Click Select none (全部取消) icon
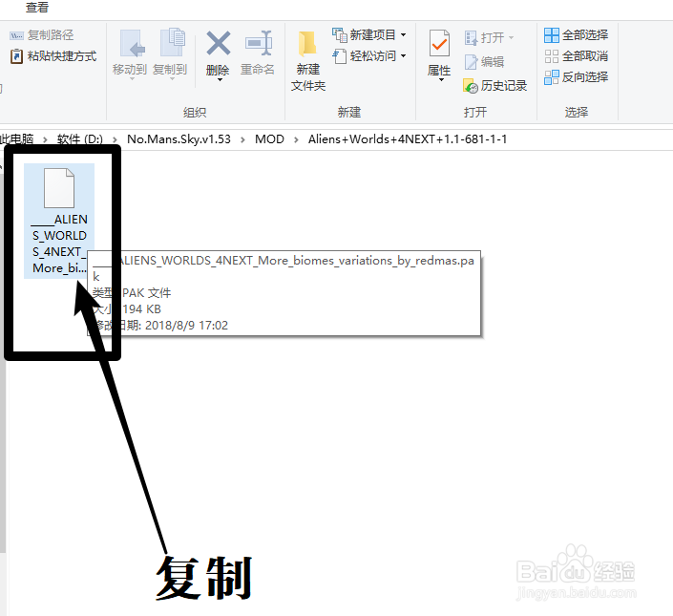Image resolution: width=673 pixels, height=616 pixels. click(552, 56)
